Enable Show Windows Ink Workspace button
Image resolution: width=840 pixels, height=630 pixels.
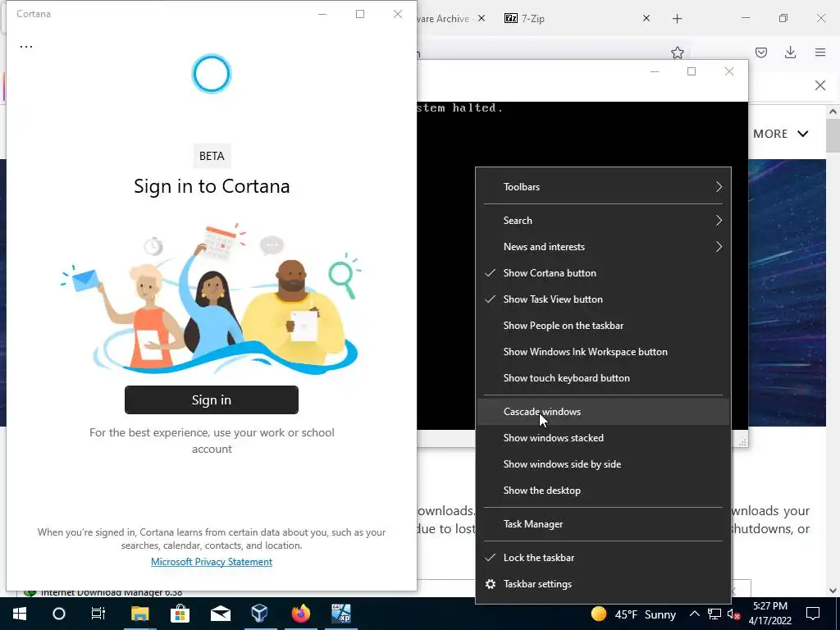603,352
